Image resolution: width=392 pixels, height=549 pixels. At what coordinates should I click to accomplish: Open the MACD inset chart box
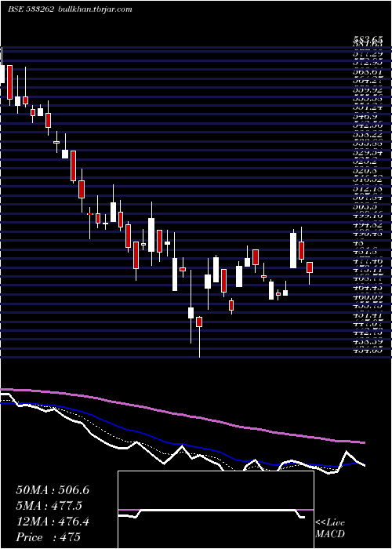(216, 510)
